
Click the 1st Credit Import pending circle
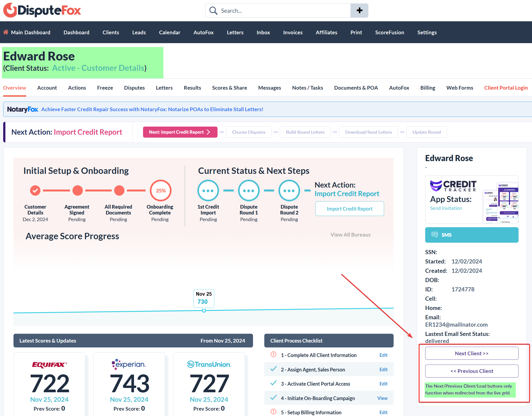tap(208, 190)
